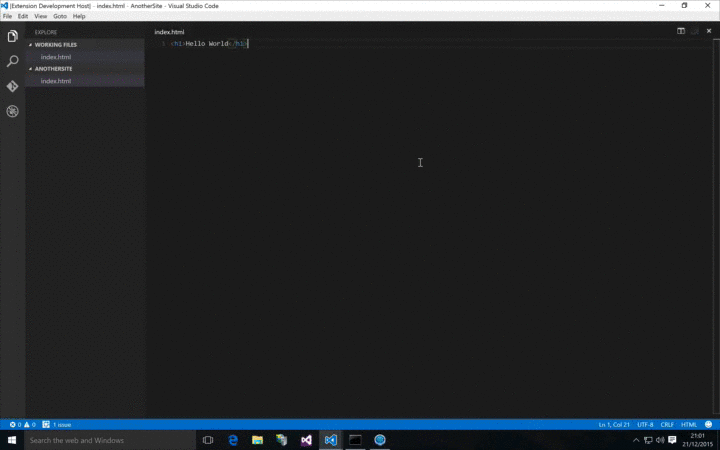Image resolution: width=720 pixels, height=450 pixels.
Task: Open the Search view in the activity bar
Action: click(x=12, y=61)
